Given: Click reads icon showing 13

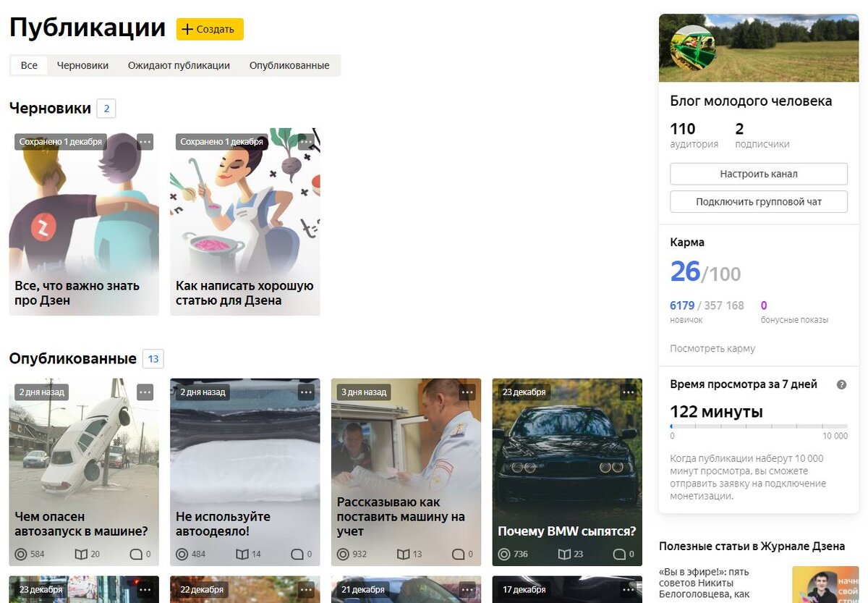Looking at the screenshot, I should click(x=404, y=554).
